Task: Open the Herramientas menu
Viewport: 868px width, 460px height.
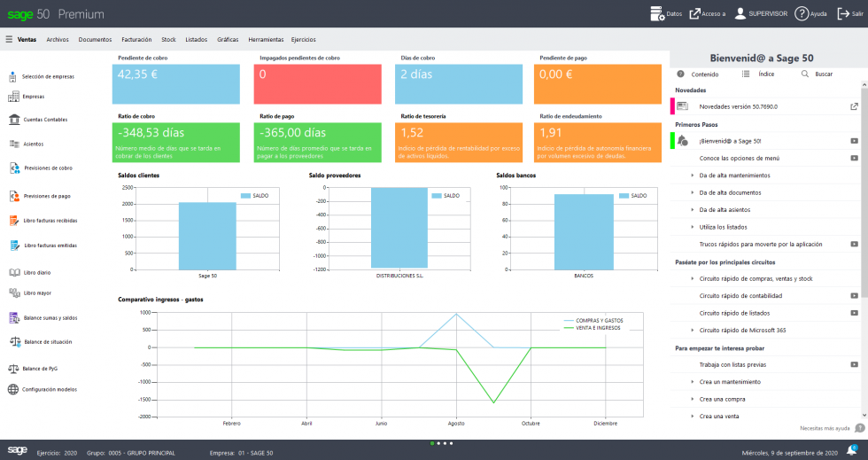Action: point(266,39)
